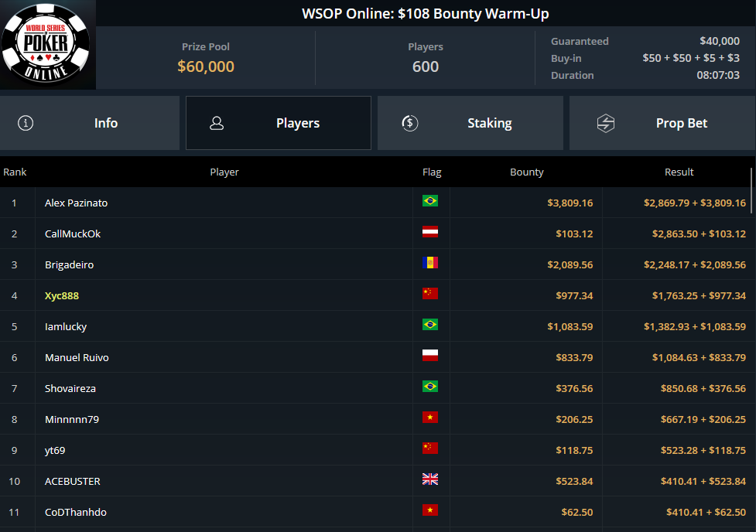Select player name Alex Pazinato

76,203
